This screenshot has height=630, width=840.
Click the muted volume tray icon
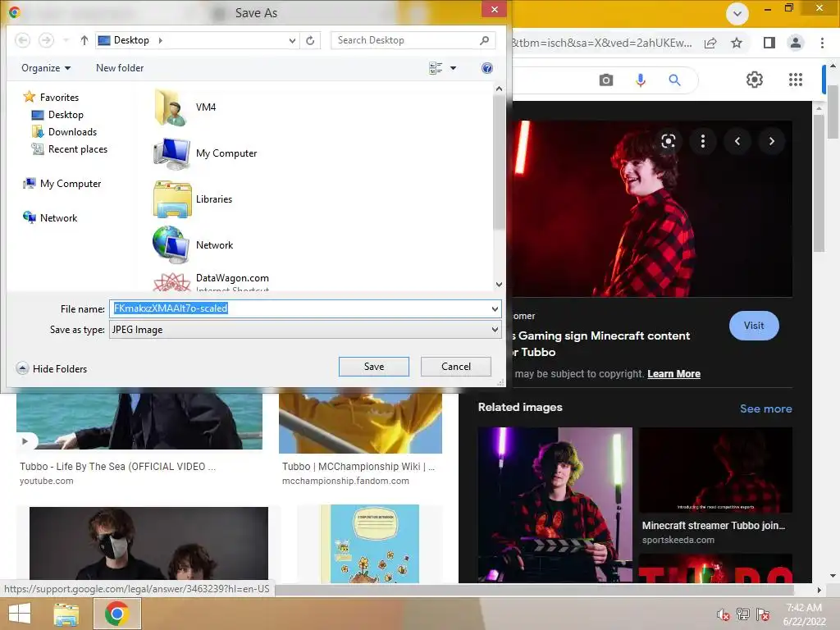(x=723, y=614)
